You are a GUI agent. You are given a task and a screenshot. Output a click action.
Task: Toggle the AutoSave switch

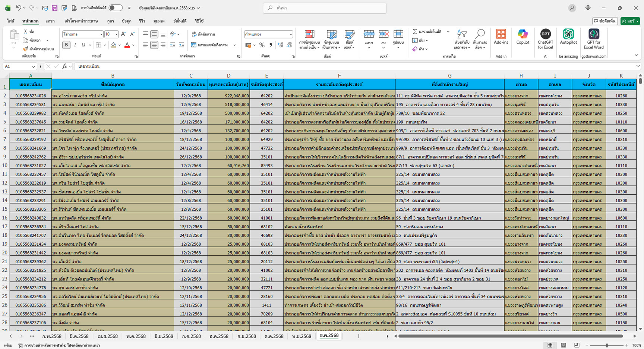(116, 8)
